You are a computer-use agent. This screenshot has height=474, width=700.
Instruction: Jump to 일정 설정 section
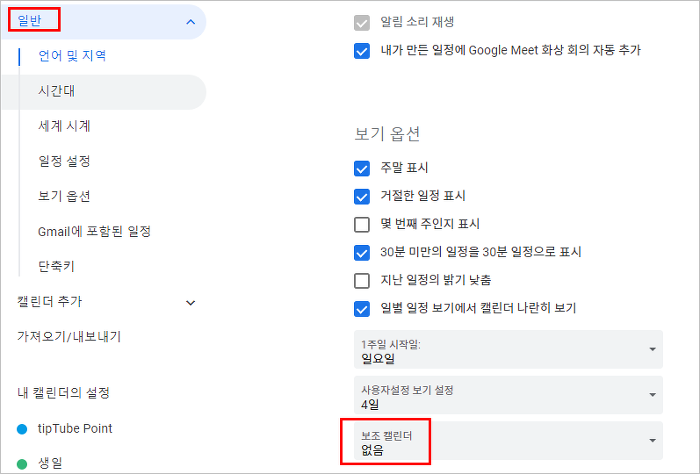click(64, 161)
